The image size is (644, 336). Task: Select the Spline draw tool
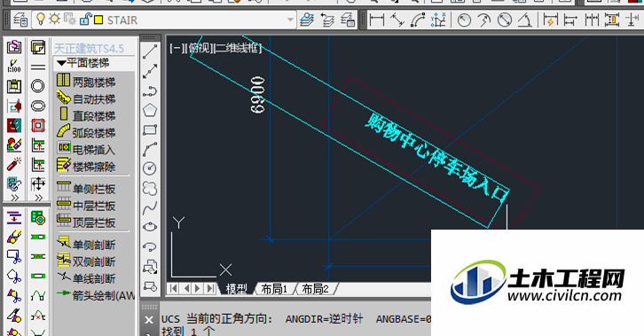150,207
